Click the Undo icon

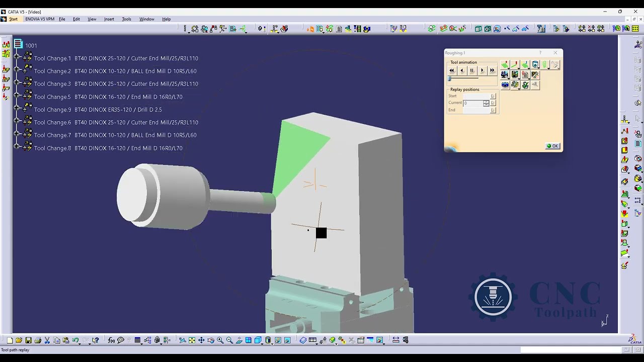point(75,340)
